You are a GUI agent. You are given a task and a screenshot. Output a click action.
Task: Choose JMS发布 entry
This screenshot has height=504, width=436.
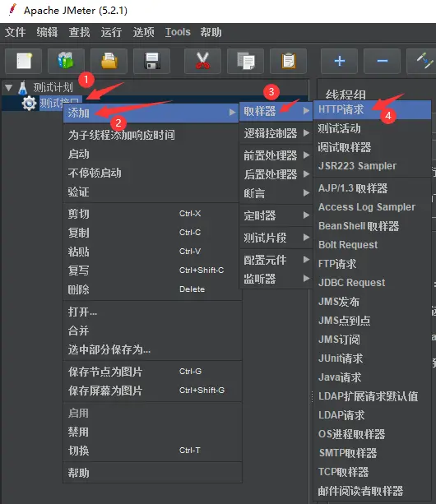(x=372, y=302)
